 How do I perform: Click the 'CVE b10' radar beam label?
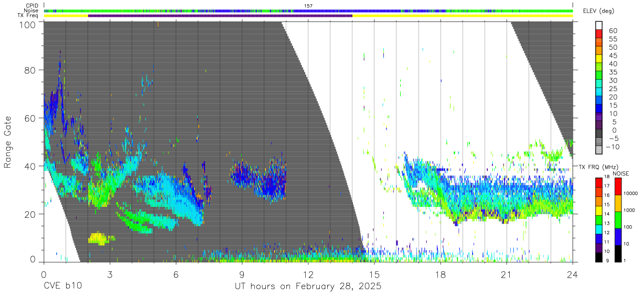pos(62,287)
